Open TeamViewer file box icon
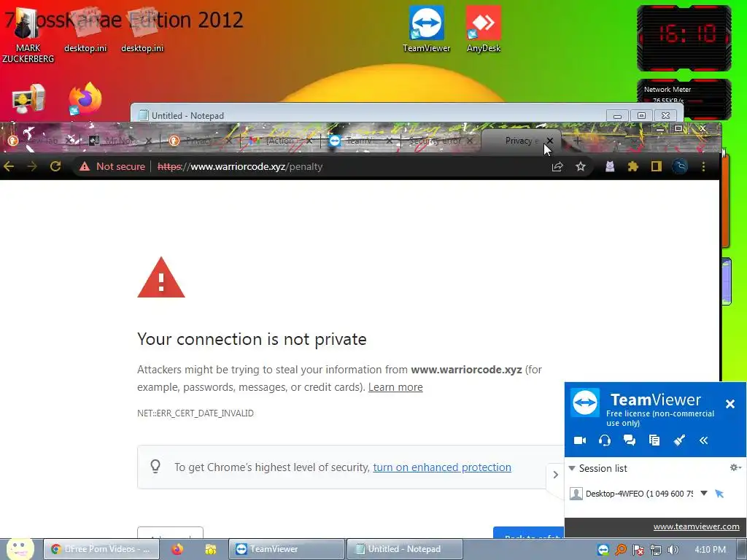This screenshot has width=747, height=560. click(x=654, y=440)
